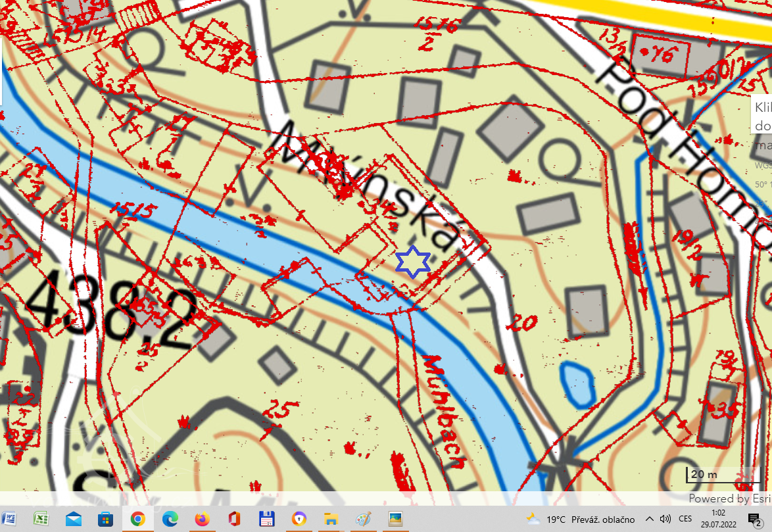Click the Powered by Esri attribution

click(729, 498)
